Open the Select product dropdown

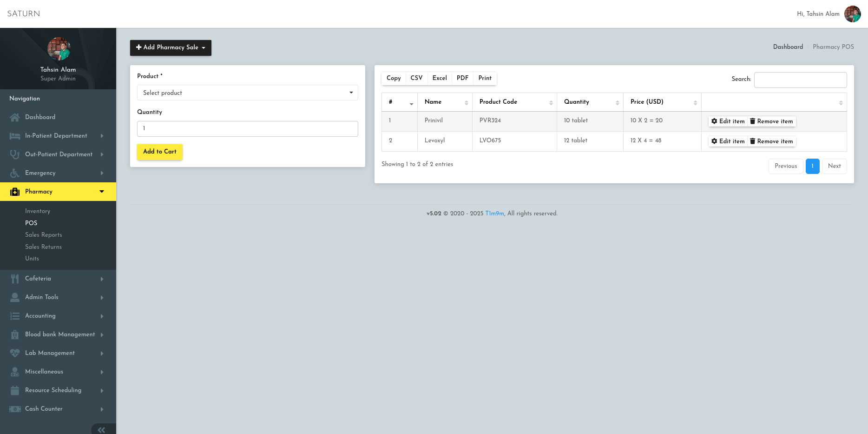click(247, 93)
